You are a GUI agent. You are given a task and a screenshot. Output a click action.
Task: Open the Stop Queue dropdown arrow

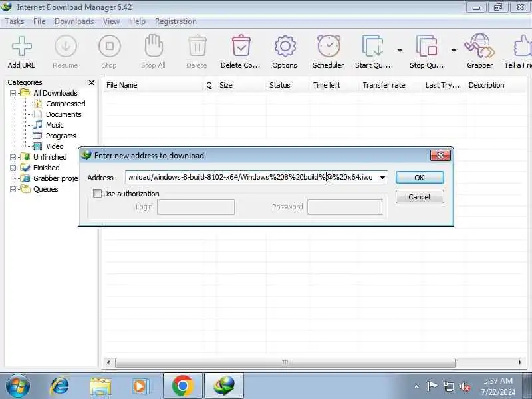tap(454, 51)
